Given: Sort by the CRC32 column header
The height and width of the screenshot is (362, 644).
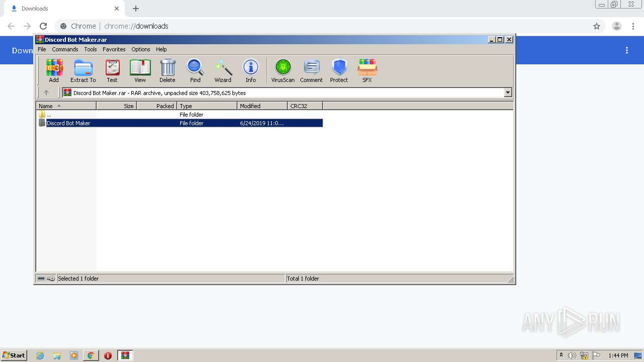Looking at the screenshot, I should point(305,106).
